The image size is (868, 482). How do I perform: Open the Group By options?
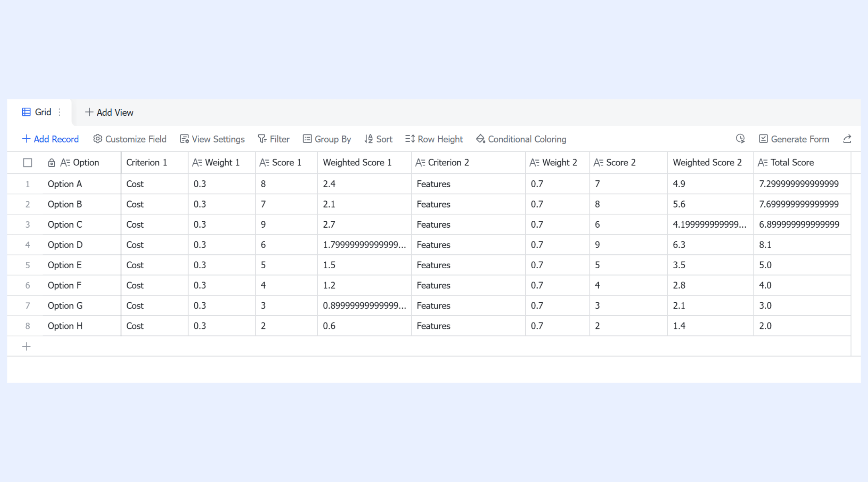(327, 139)
